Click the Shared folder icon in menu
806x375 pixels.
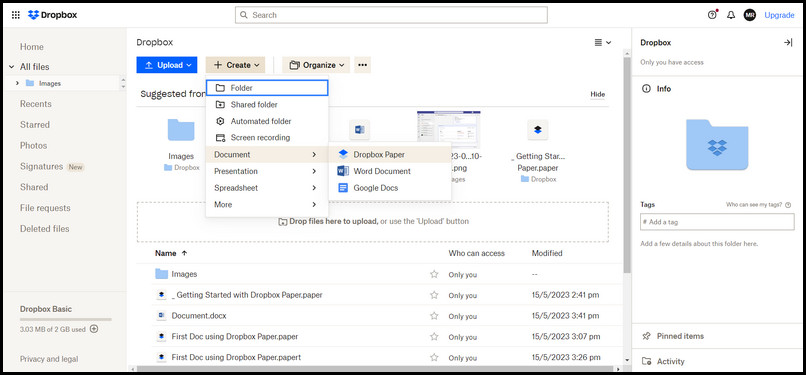click(221, 104)
